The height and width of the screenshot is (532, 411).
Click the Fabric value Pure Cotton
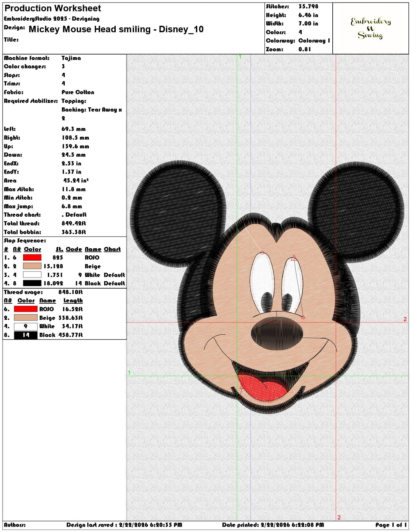[78, 92]
